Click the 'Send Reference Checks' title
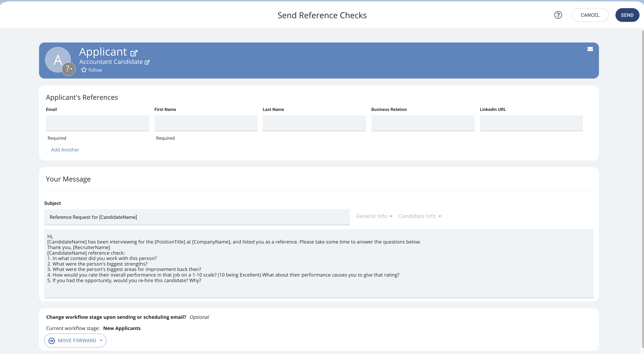 click(x=322, y=15)
